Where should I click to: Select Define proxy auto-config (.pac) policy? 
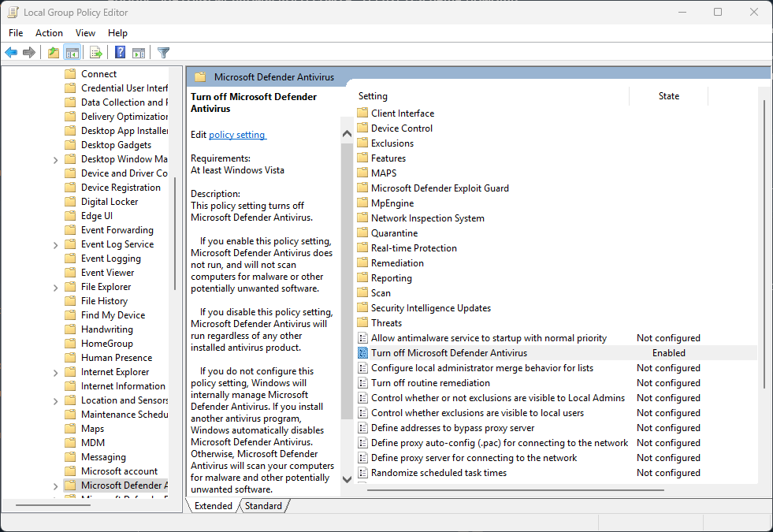500,443
